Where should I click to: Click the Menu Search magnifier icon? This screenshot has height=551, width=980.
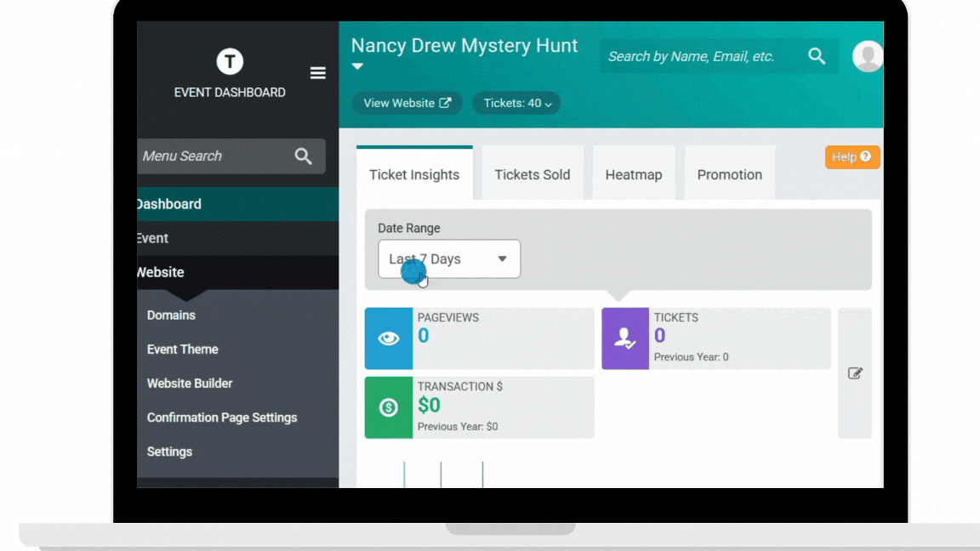303,156
